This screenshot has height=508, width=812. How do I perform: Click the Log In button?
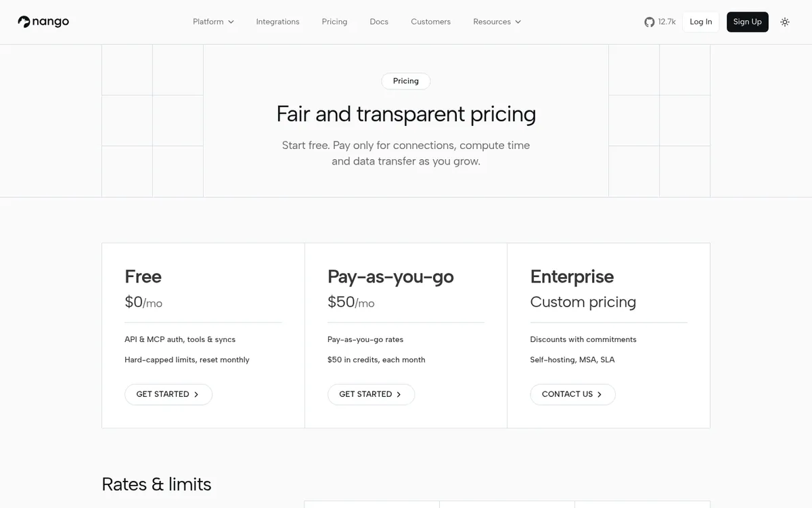coord(701,22)
